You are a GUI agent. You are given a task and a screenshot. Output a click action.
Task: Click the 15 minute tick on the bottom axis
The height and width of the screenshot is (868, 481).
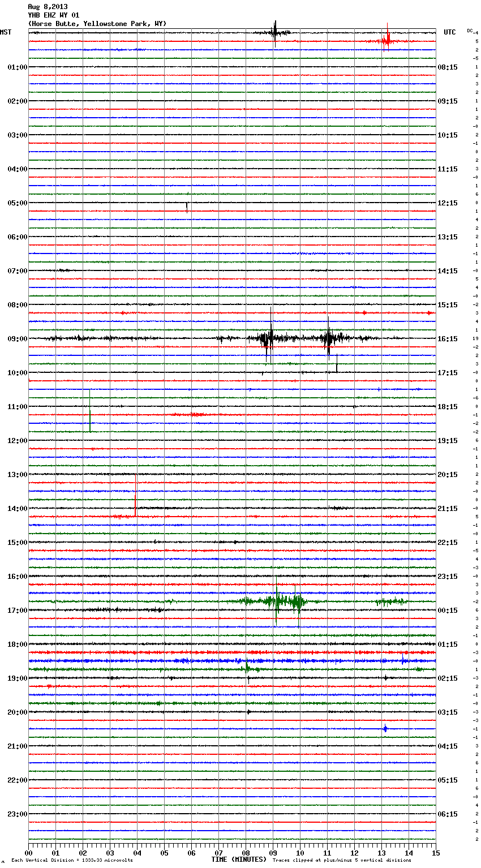(435, 853)
